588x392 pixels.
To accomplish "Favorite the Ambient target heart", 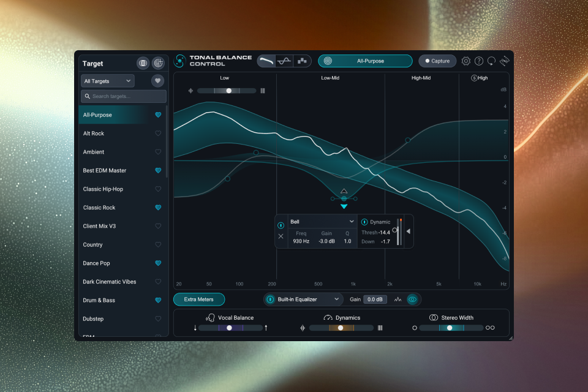I will 158,152.
